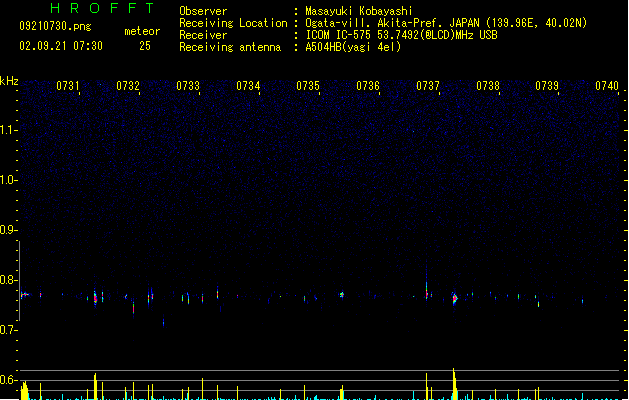Click the date 02.09.21 07:30
Screen dimensions: 629x400
[x=61, y=46]
